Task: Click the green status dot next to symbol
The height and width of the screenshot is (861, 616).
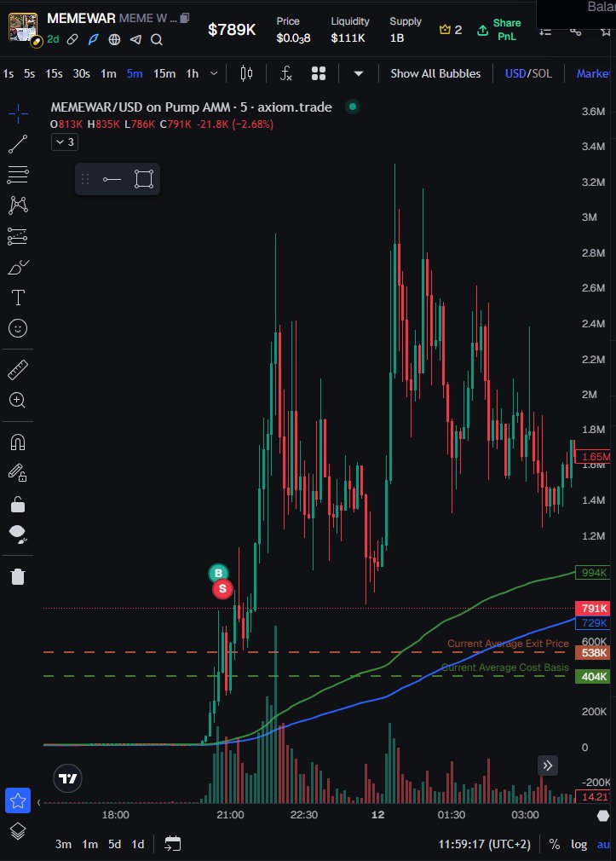Action: pos(353,107)
